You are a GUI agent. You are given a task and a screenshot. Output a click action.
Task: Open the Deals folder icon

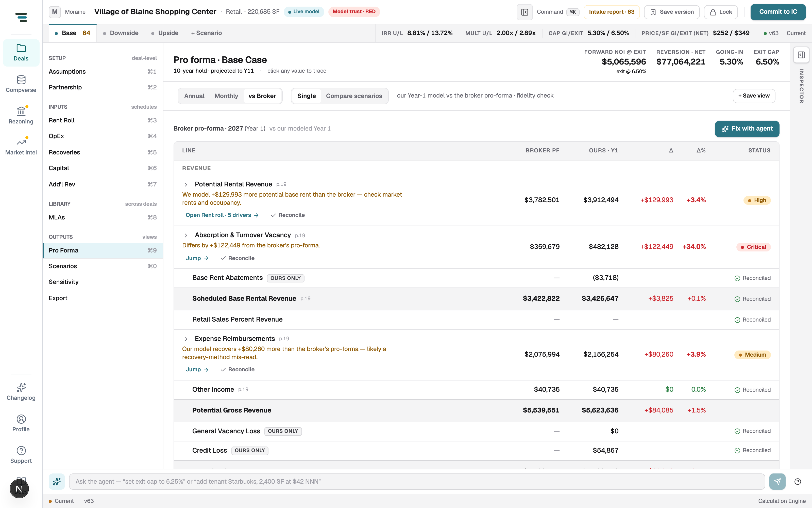tap(21, 48)
